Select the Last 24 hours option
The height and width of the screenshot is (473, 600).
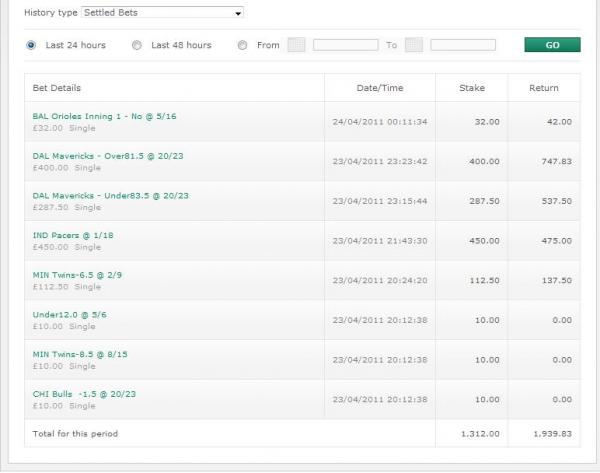(32, 45)
